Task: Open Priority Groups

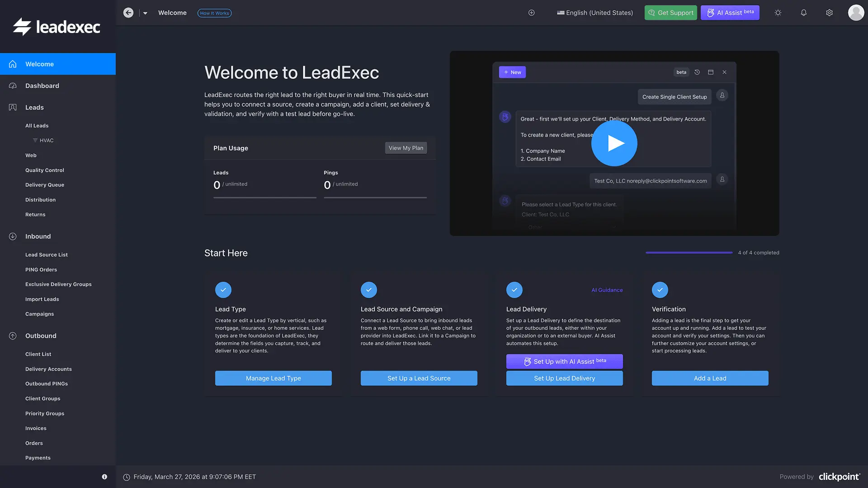Action: pos(45,413)
